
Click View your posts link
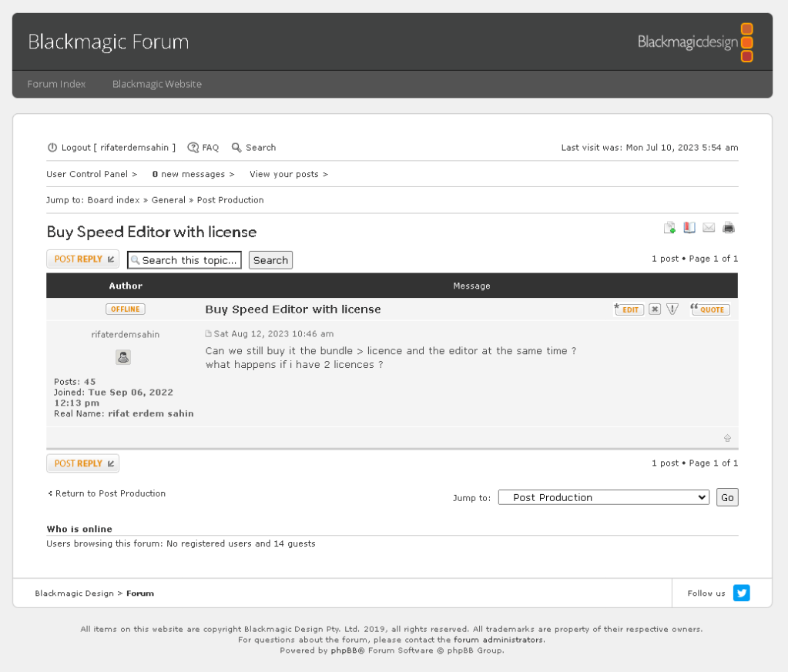point(288,174)
